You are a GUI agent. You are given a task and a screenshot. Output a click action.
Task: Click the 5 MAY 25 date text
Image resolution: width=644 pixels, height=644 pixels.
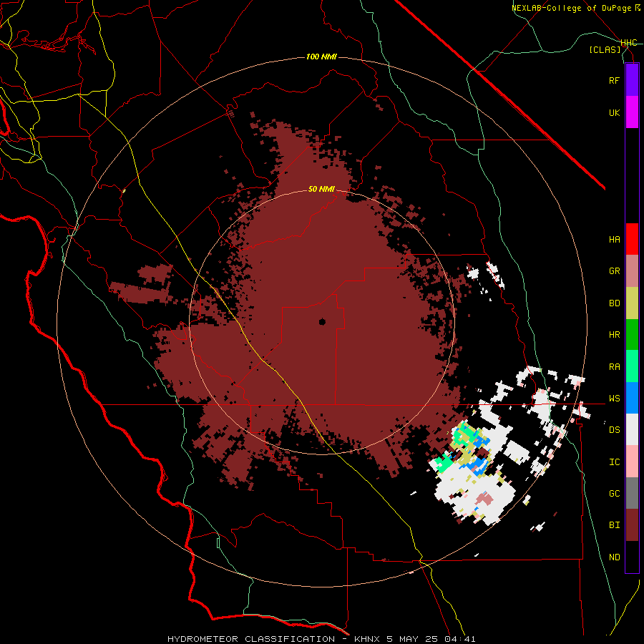[x=411, y=639]
